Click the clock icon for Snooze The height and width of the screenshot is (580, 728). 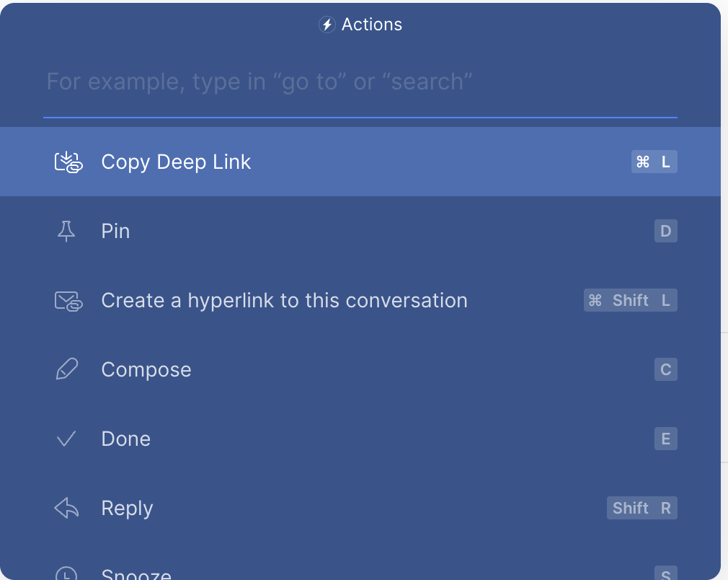pyautogui.click(x=66, y=574)
